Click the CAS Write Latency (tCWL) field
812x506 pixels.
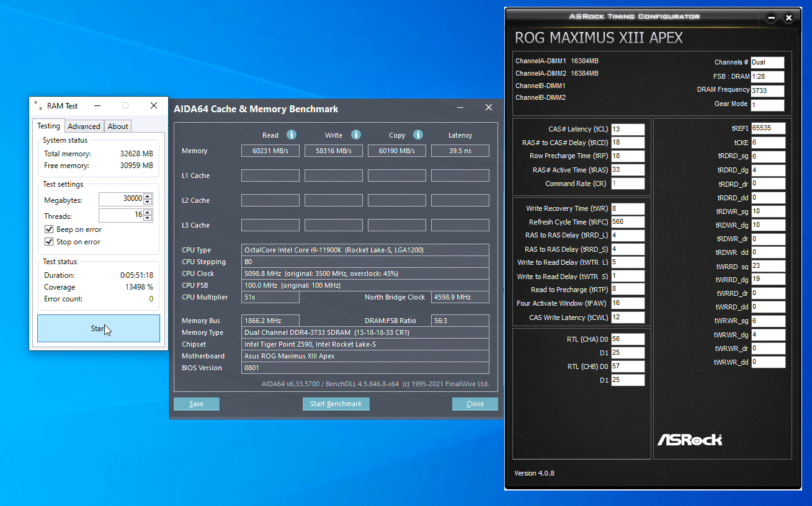pyautogui.click(x=628, y=317)
